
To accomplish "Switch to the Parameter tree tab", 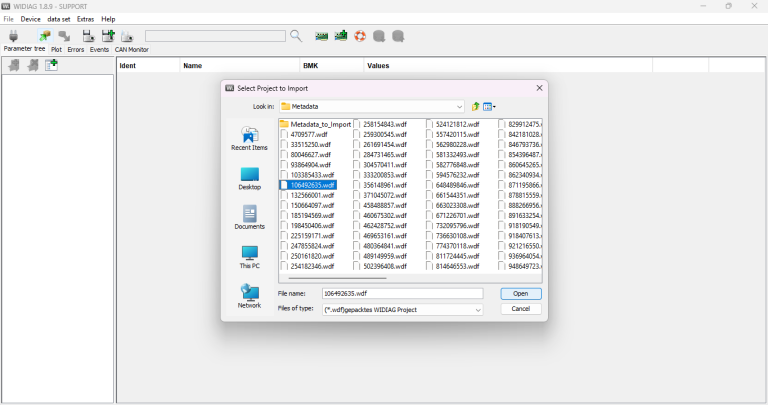I will (24, 49).
